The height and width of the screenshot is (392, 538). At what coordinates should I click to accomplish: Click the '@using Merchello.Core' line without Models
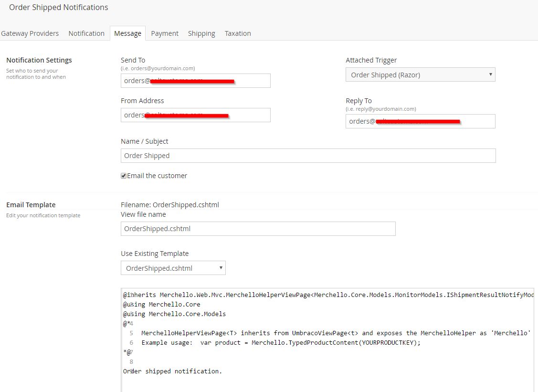(x=162, y=305)
